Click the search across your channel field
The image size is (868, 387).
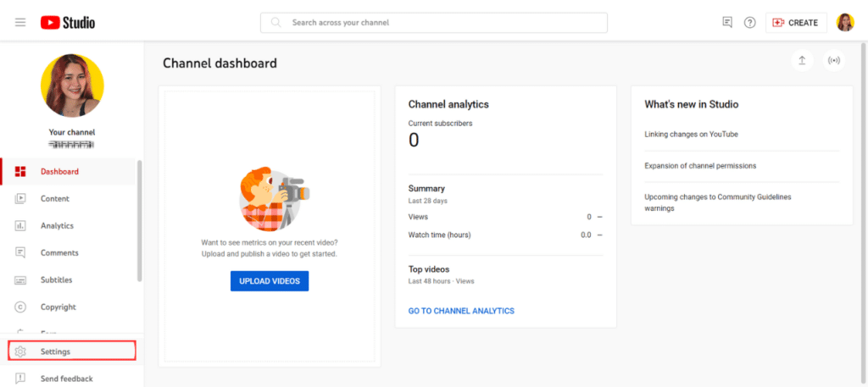433,23
